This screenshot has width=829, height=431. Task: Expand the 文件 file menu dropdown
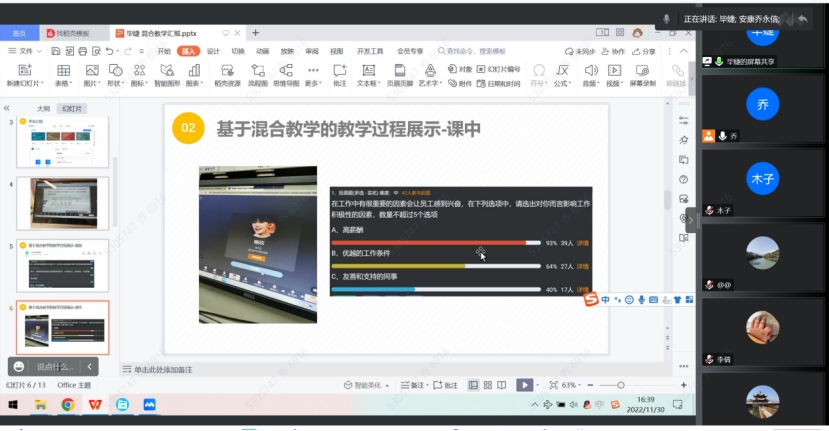(22, 50)
